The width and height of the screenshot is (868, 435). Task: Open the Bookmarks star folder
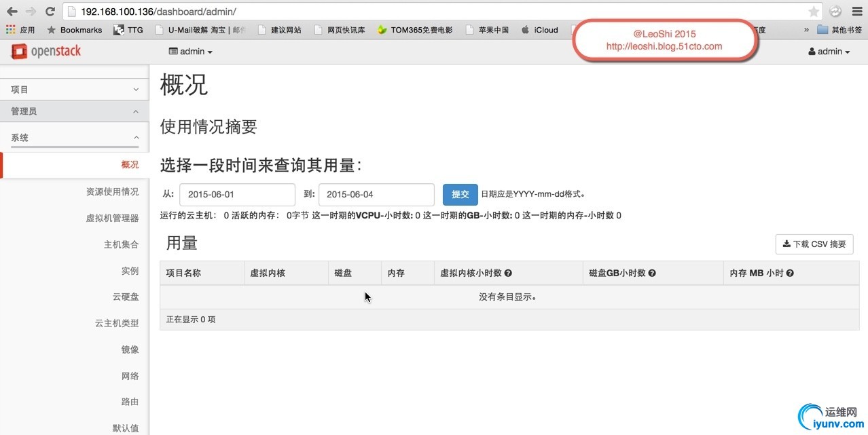pos(74,30)
